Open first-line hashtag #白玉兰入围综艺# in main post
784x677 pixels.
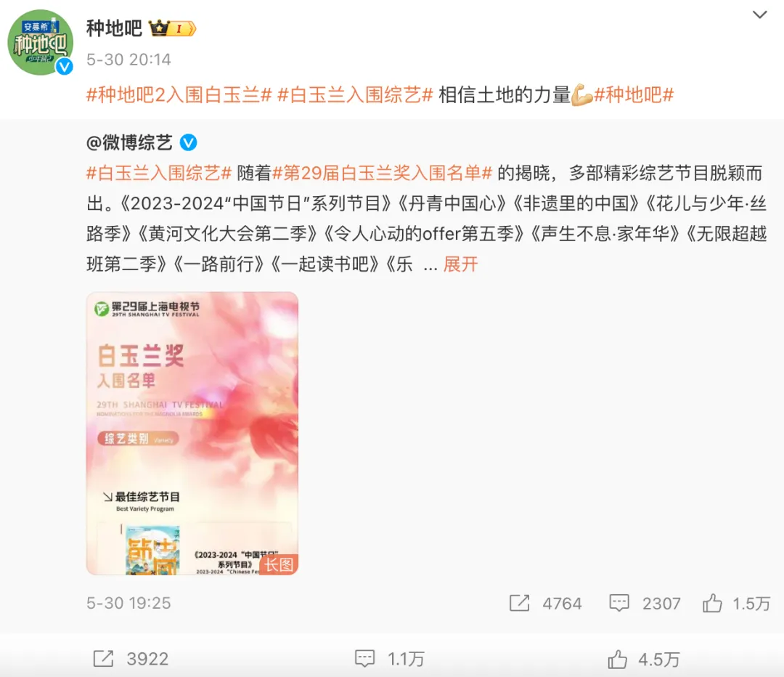point(355,94)
